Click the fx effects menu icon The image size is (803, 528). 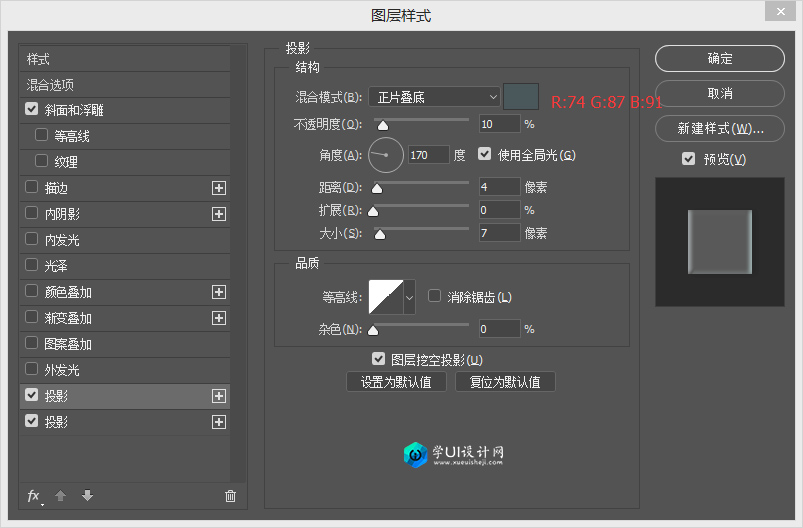click(33, 496)
